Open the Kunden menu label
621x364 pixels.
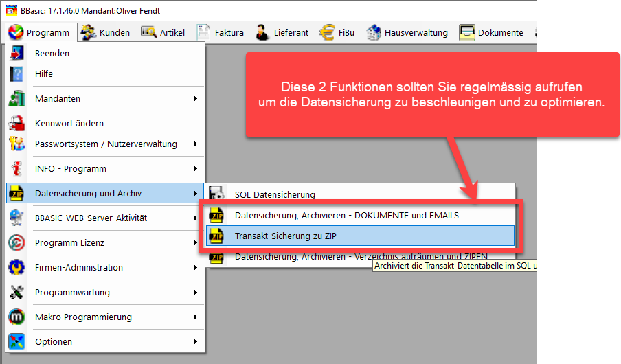click(x=115, y=32)
